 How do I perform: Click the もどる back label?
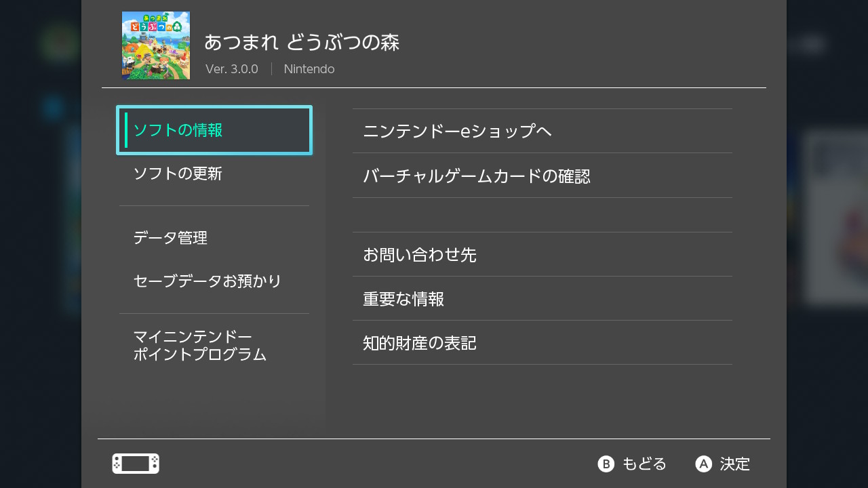coord(644,464)
